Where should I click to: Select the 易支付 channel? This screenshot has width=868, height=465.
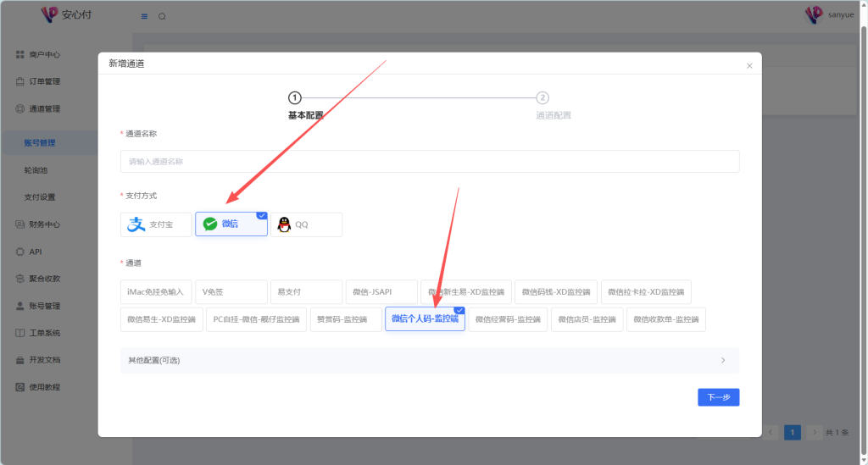click(x=307, y=292)
